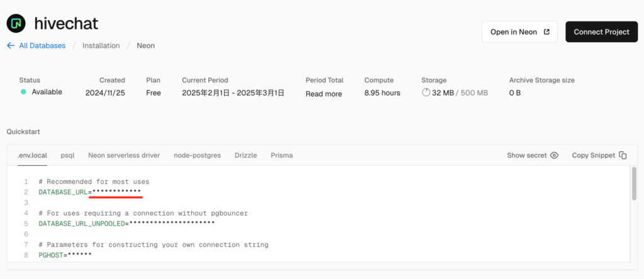Screen dimensions: 644x279
Task: Select the Prisma tab
Action: coord(282,155)
